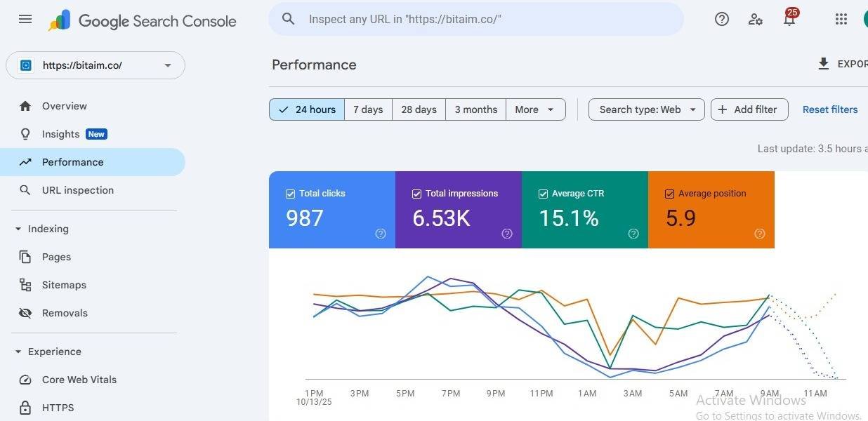
Task: Uncheck the Total clicks checkbox
Action: 290,194
